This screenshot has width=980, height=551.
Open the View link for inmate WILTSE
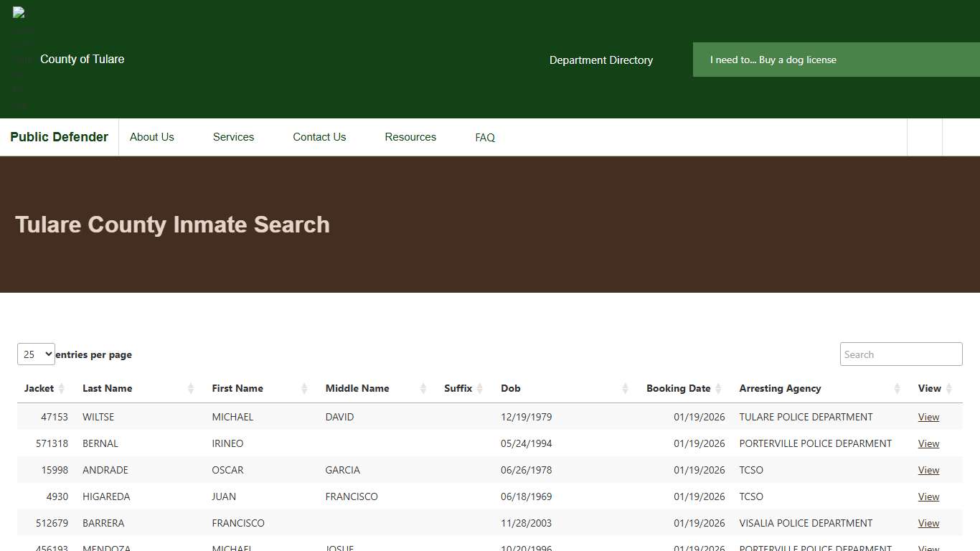(x=928, y=417)
